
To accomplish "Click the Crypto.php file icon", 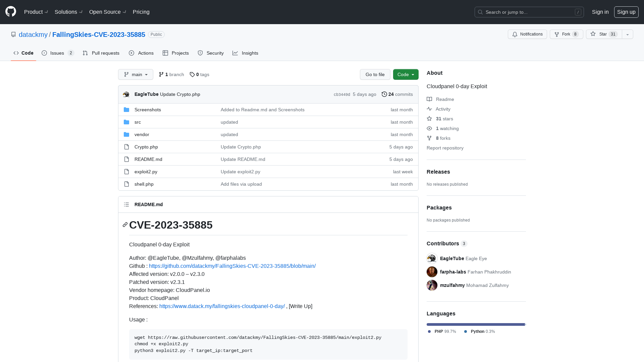I will [126, 147].
